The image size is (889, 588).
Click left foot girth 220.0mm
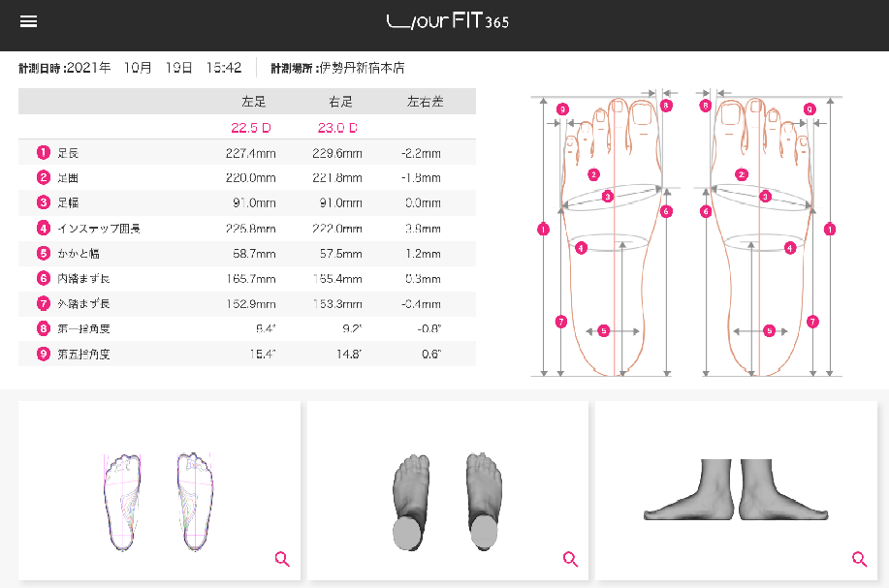pyautogui.click(x=250, y=178)
